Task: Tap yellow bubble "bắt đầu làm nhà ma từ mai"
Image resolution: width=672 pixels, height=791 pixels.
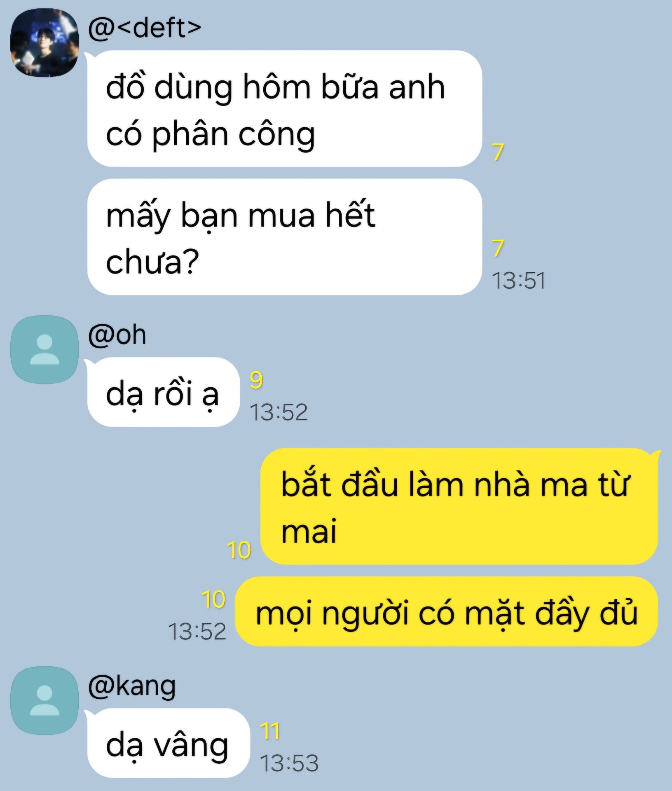Action: pyautogui.click(x=459, y=506)
